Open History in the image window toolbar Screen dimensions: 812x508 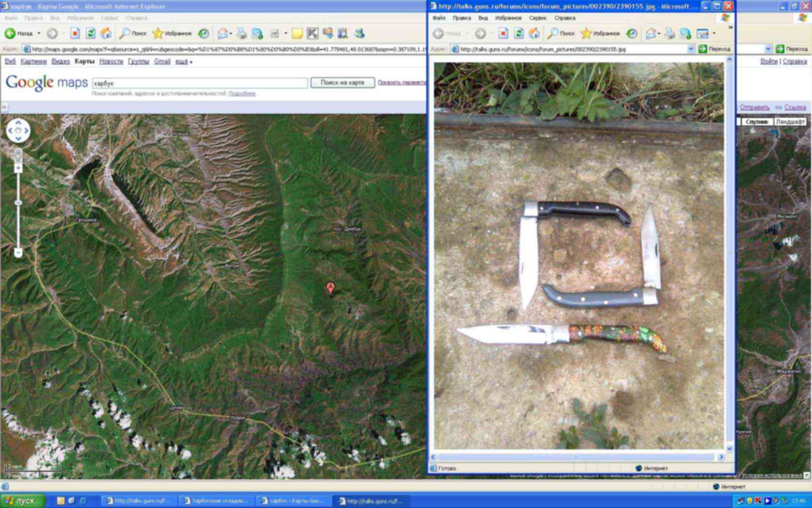point(632,33)
